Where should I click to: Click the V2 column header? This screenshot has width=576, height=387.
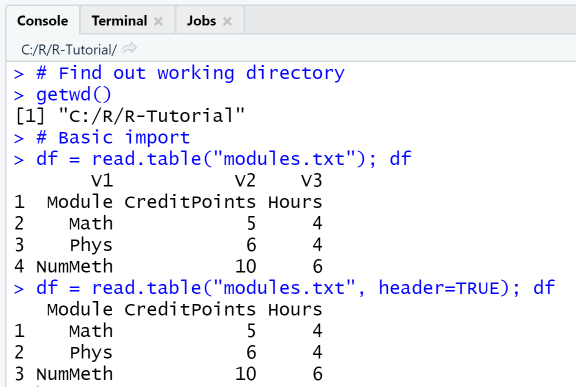245,180
